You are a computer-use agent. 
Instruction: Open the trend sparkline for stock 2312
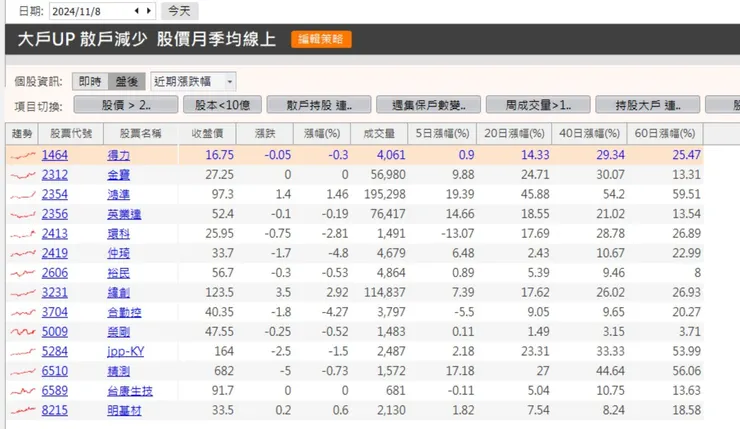point(23,175)
